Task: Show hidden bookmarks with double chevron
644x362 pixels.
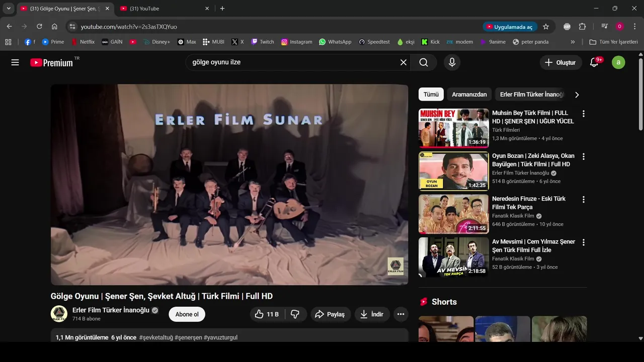Action: [x=573, y=42]
